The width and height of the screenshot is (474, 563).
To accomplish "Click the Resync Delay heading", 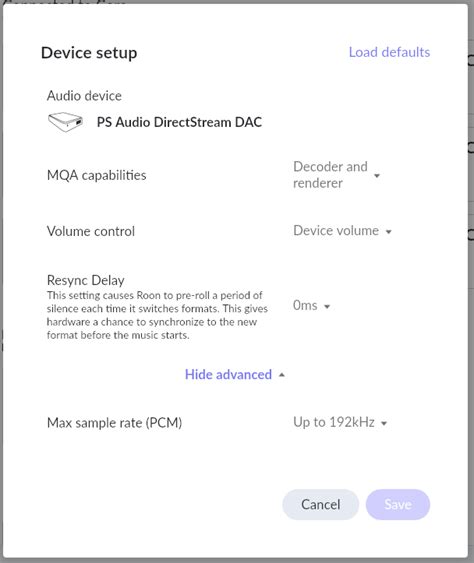I will [x=86, y=280].
